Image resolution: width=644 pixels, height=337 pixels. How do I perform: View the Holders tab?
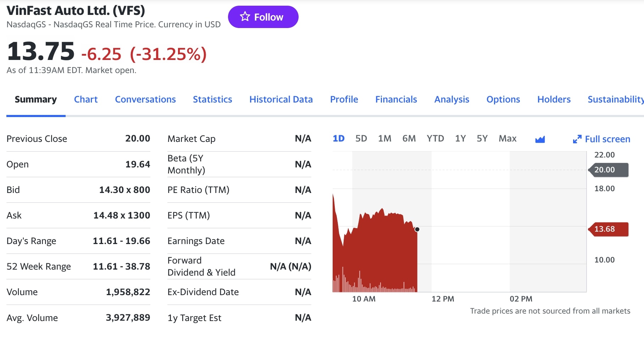[x=554, y=99]
